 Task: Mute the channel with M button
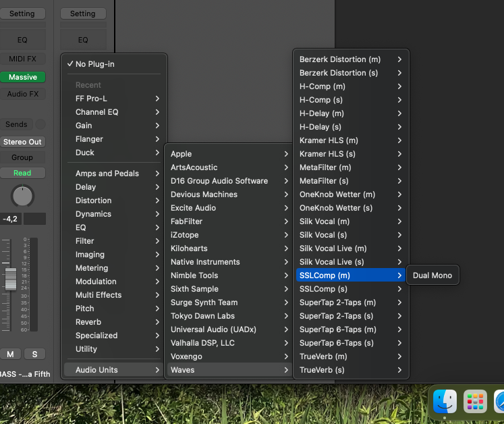pos(10,354)
